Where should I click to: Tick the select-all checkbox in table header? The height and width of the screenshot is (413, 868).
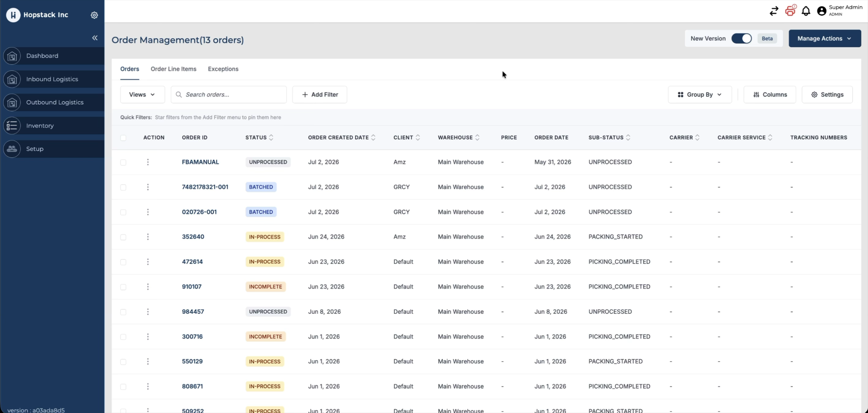coord(123,138)
